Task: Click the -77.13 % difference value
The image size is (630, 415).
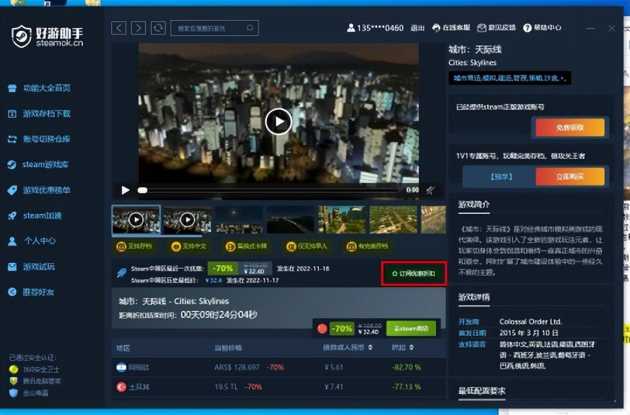Action: pos(406,387)
